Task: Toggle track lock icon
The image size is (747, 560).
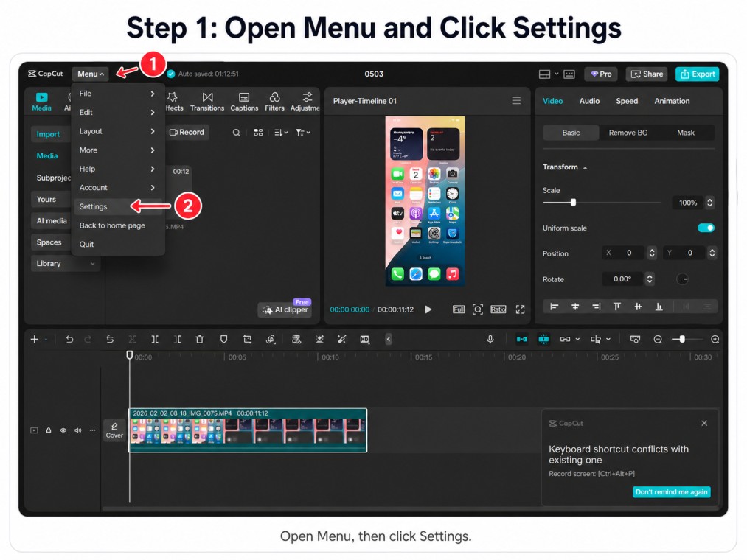Action: pyautogui.click(x=48, y=430)
